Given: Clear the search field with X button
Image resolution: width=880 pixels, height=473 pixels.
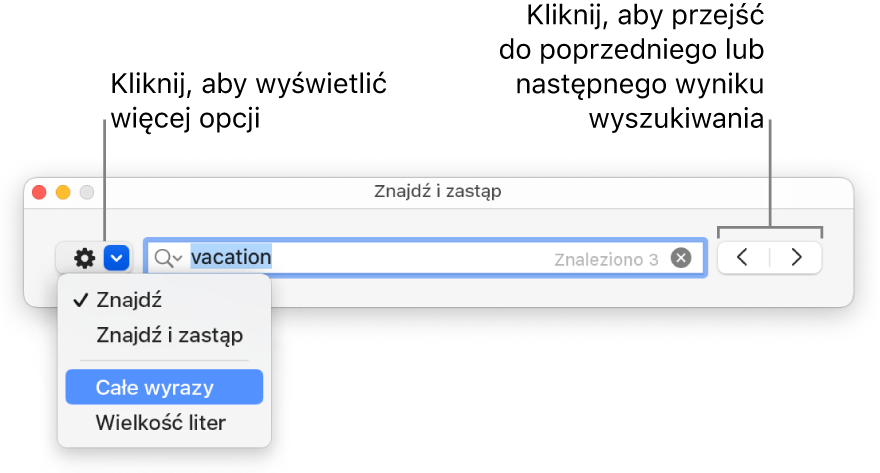Looking at the screenshot, I should point(680,258).
